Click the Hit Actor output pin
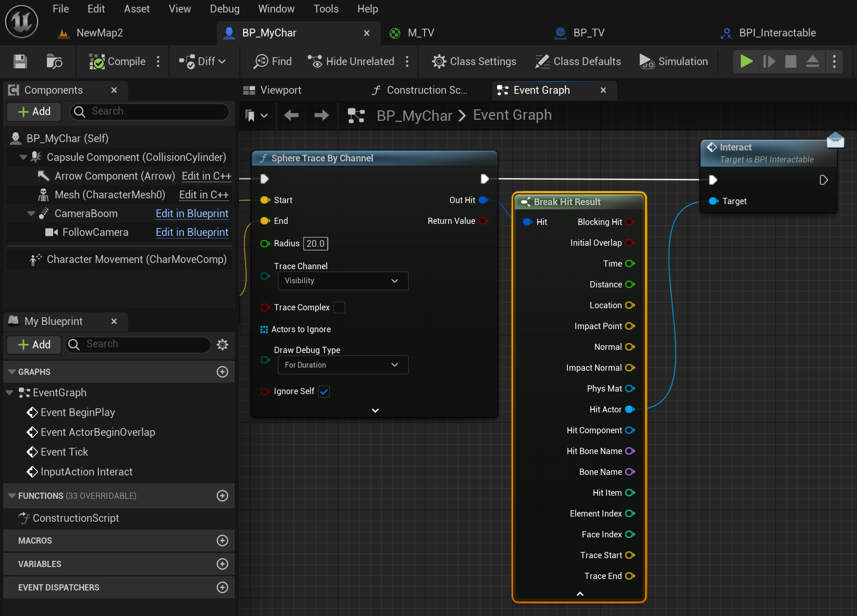The image size is (857, 616). tap(630, 409)
